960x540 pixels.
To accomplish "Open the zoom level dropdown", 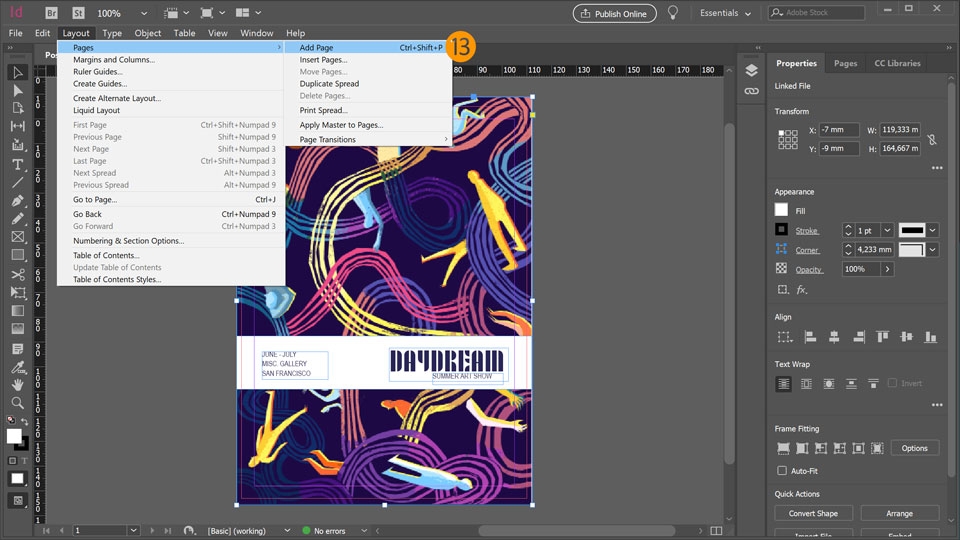I will coord(144,14).
